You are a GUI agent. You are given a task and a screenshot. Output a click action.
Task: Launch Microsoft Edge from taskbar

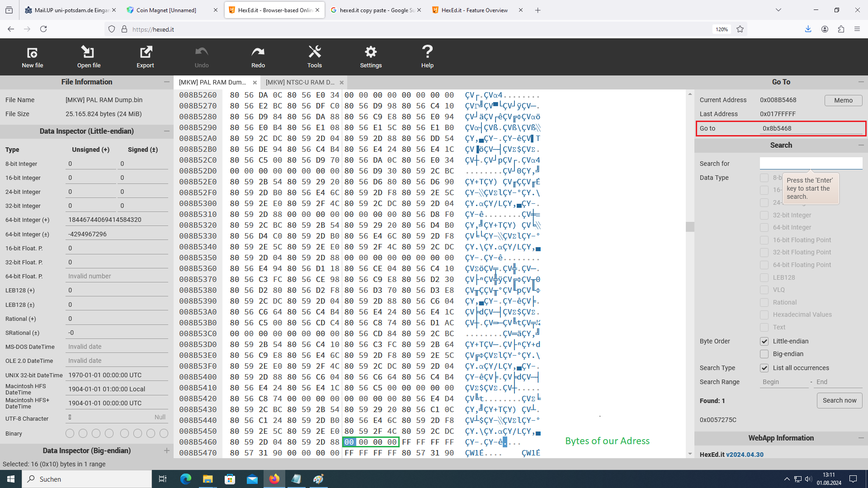coord(185,479)
